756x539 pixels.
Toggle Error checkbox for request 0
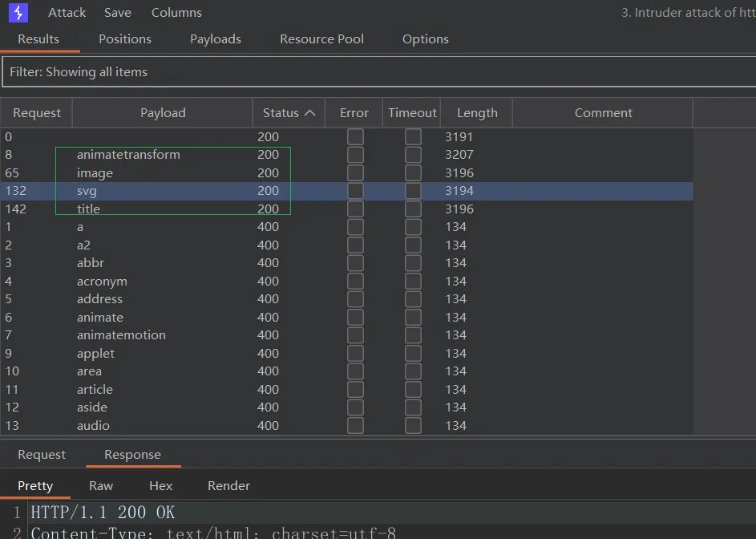tap(355, 137)
